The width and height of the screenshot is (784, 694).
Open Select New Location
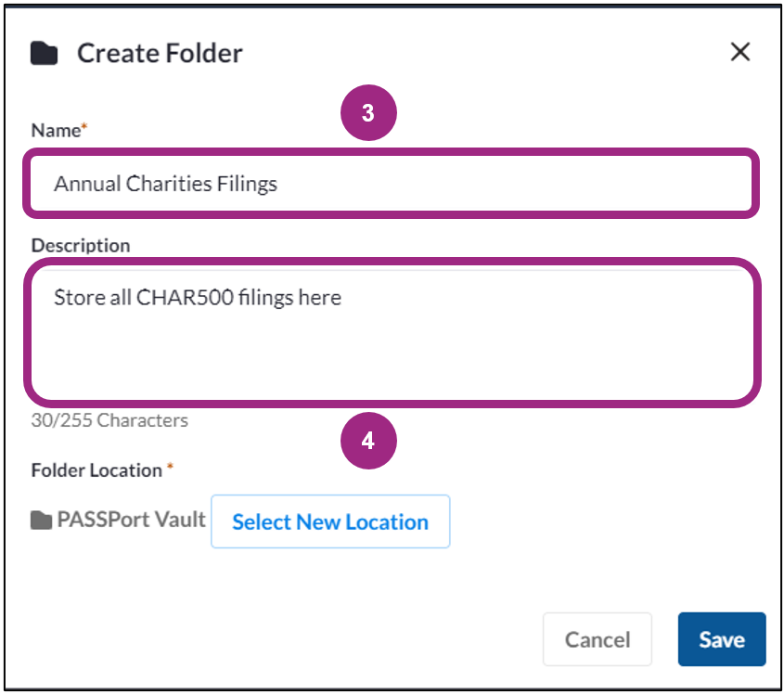point(330,521)
